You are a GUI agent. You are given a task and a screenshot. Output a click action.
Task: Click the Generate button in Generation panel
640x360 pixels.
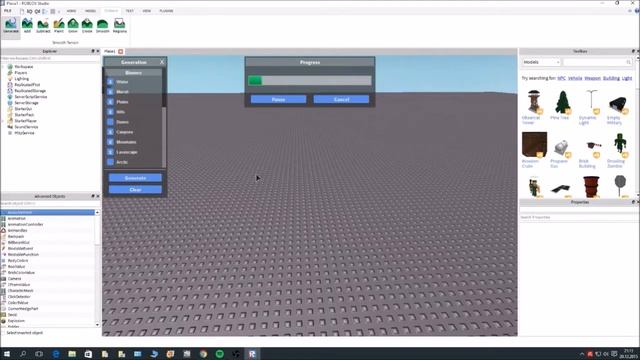135,178
